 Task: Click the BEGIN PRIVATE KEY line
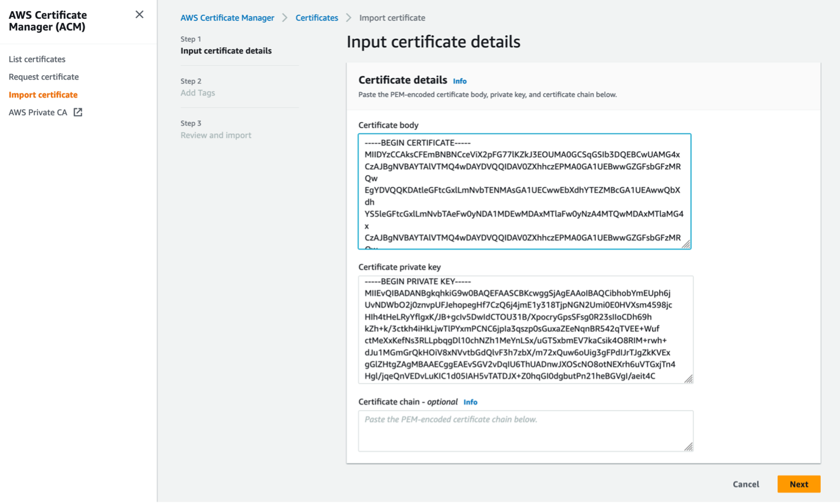(x=418, y=281)
